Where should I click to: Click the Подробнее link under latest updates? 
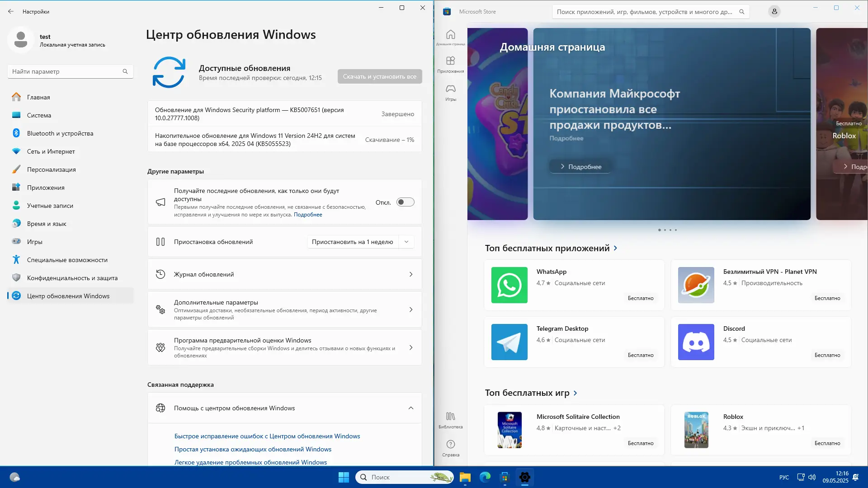pos(307,215)
